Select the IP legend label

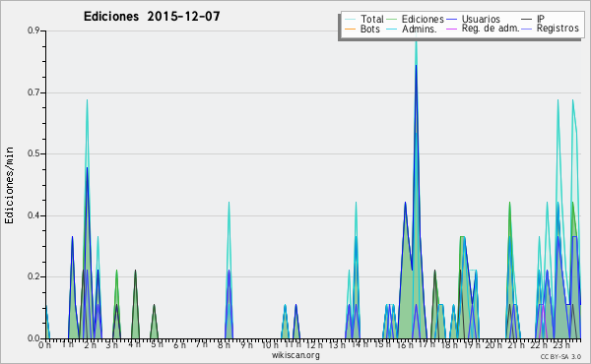click(541, 19)
